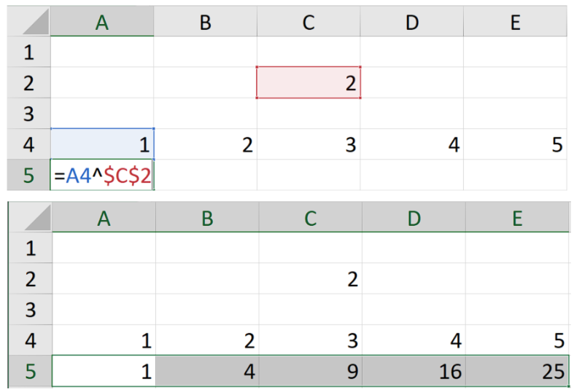Image resolution: width=574 pixels, height=392 pixels.
Task: Select column B header in bottom sheet
Action: coord(207,218)
